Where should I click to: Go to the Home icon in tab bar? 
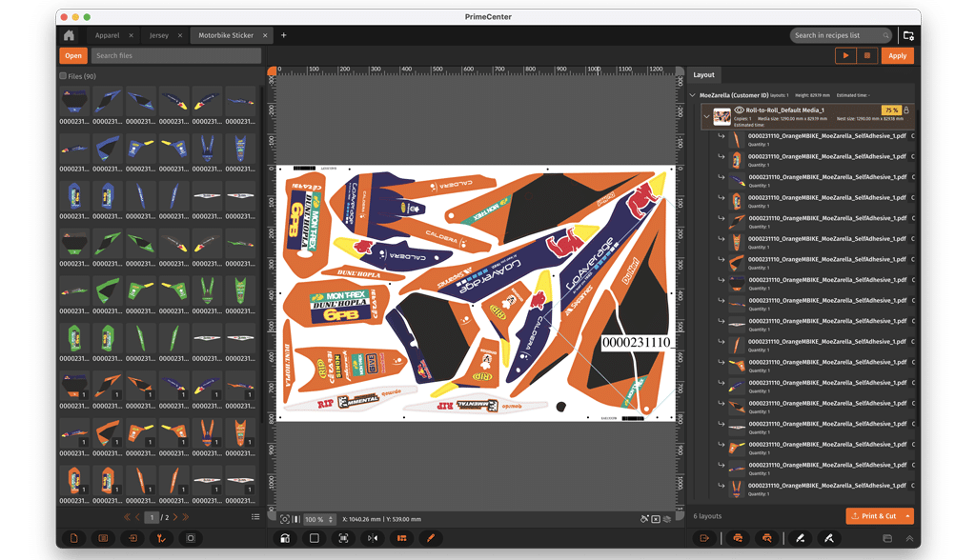coord(69,35)
